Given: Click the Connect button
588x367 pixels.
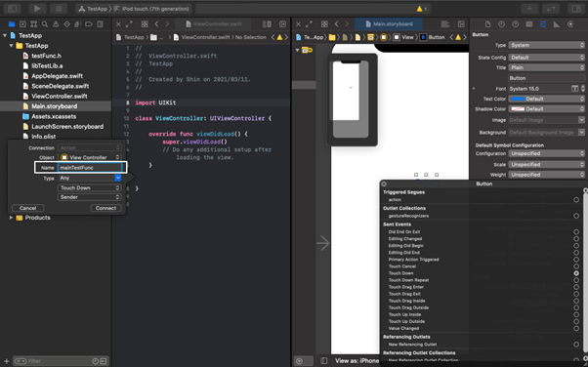Looking at the screenshot, I should pyautogui.click(x=105, y=208).
